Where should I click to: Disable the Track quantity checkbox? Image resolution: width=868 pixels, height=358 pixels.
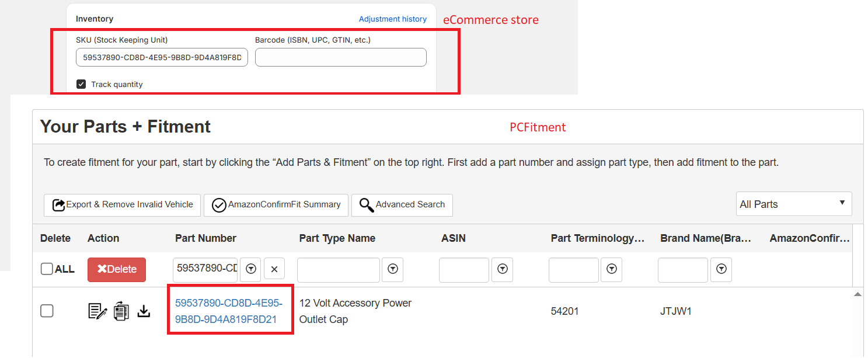pos(81,84)
